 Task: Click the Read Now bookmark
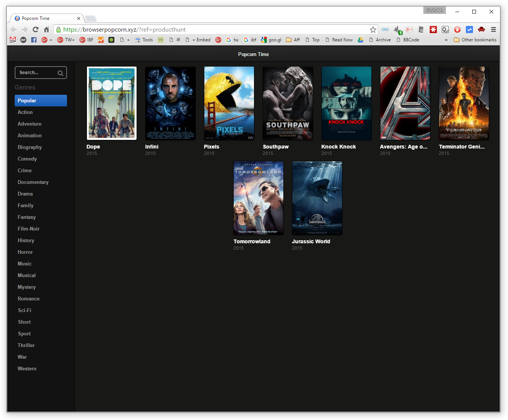[339, 40]
